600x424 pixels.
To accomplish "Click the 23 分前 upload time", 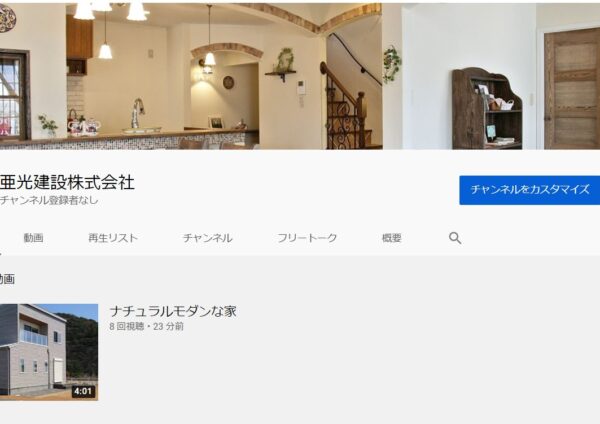I will [x=168, y=326].
